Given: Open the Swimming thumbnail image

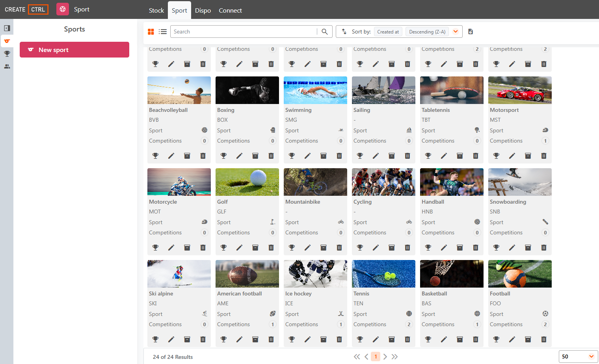Looking at the screenshot, I should coord(315,90).
